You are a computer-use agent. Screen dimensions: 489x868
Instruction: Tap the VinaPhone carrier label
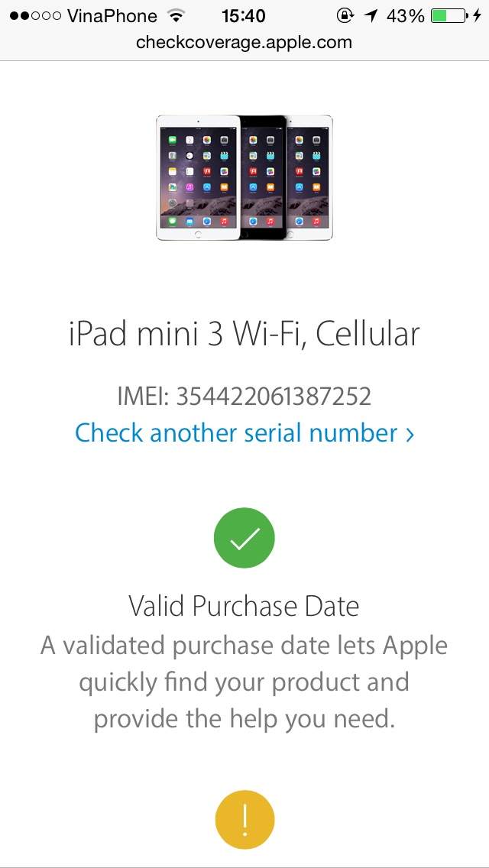coord(112,16)
